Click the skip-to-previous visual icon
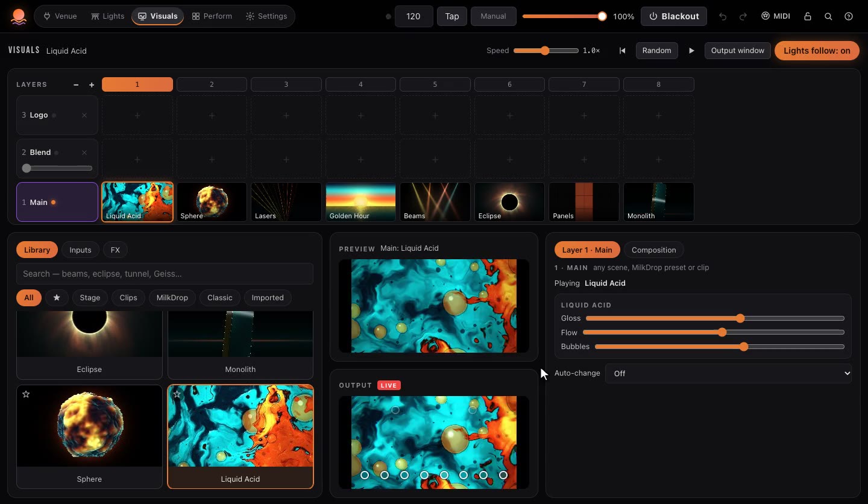 click(x=622, y=51)
